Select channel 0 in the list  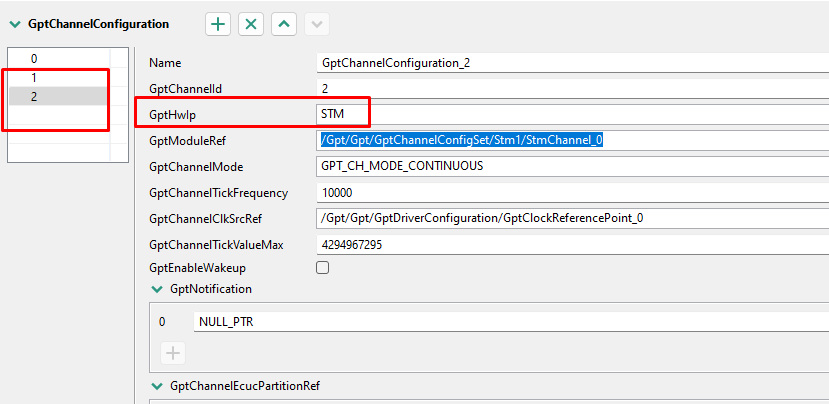point(59,59)
